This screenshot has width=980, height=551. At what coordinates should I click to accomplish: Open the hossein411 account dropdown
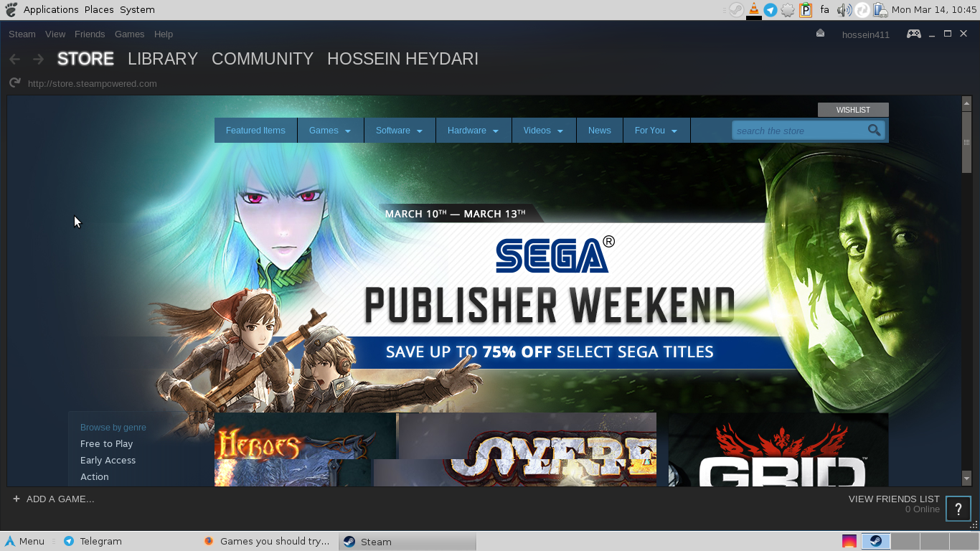pos(866,34)
